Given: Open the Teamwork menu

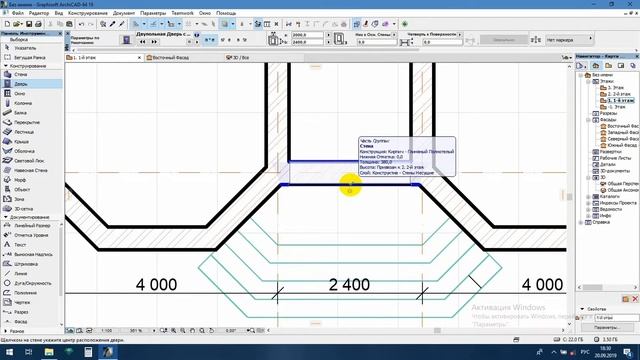Looking at the screenshot, I should click(x=182, y=13).
